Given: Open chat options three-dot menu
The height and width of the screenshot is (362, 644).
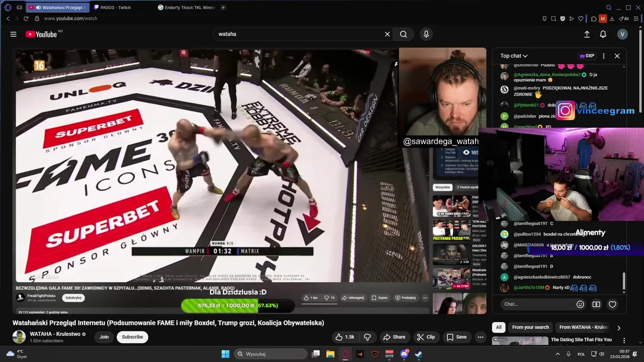Looking at the screenshot, I should click(604, 56).
